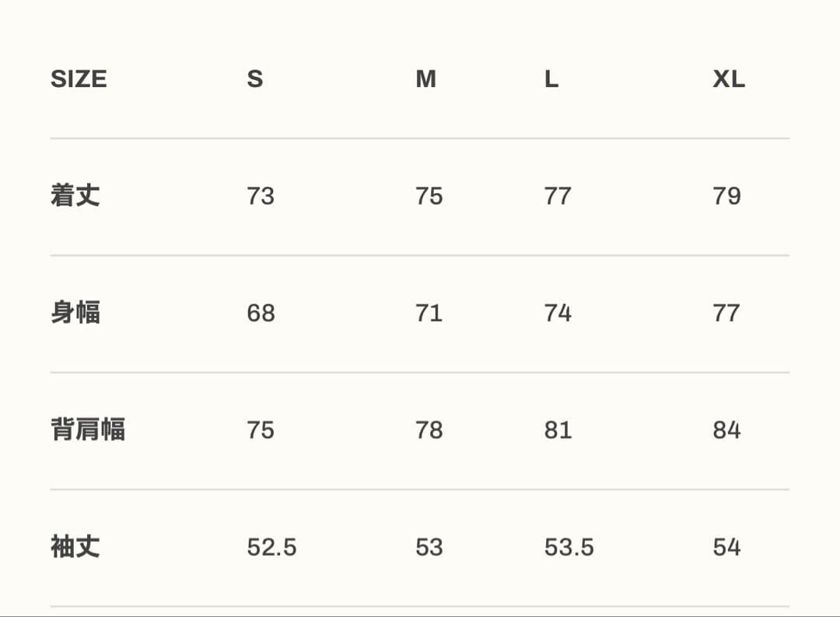This screenshot has height=617, width=840.
Task: Click the 背肩幅 value 81 for size L
Action: 558,430
